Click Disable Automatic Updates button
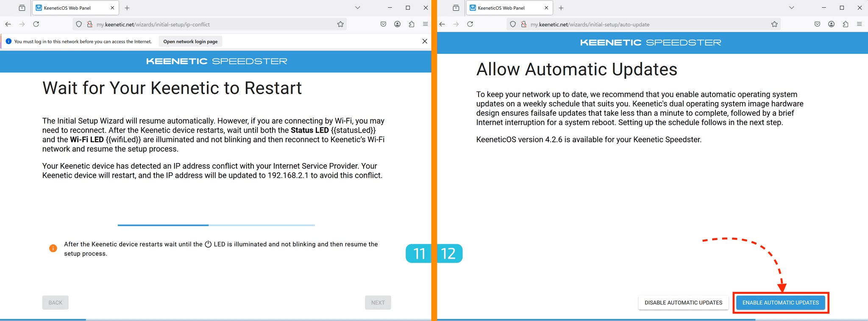Viewport: 868px width, 321px height. pyautogui.click(x=683, y=302)
